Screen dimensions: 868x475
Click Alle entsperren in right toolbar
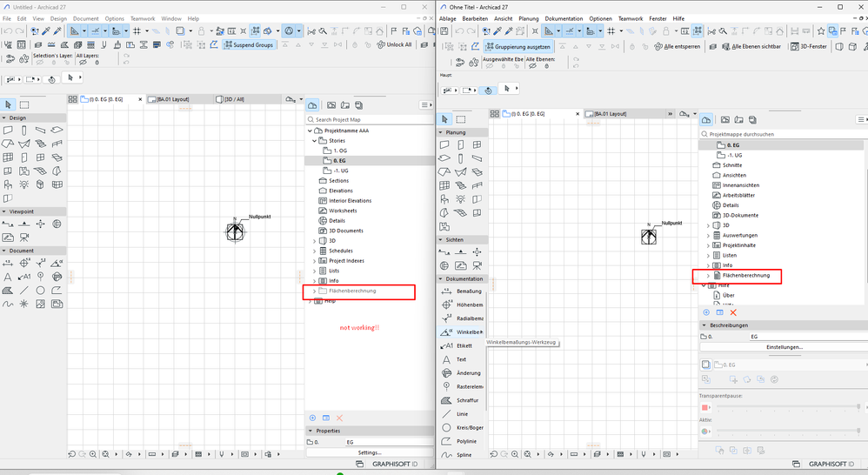677,46
